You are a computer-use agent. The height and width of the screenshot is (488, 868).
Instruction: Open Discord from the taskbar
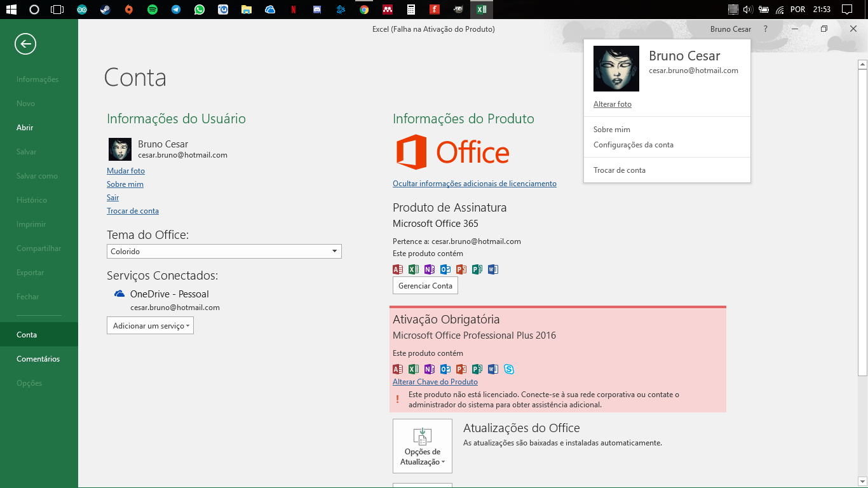click(317, 10)
